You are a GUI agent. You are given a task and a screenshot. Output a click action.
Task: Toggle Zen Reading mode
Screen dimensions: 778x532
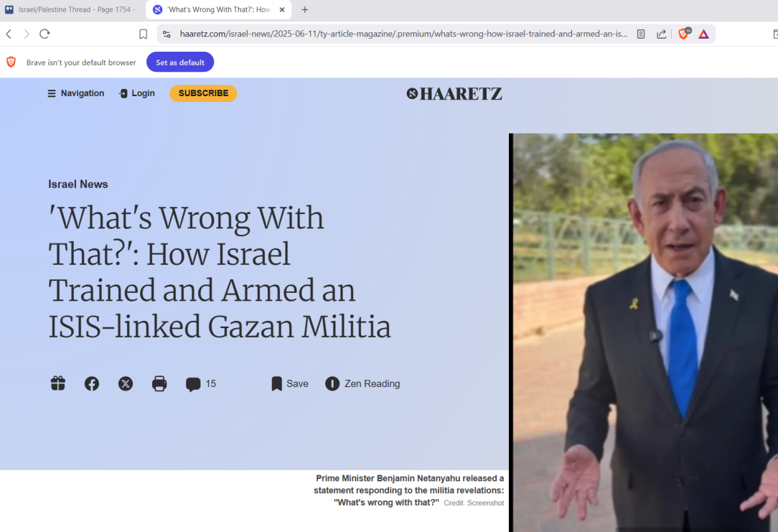click(362, 383)
